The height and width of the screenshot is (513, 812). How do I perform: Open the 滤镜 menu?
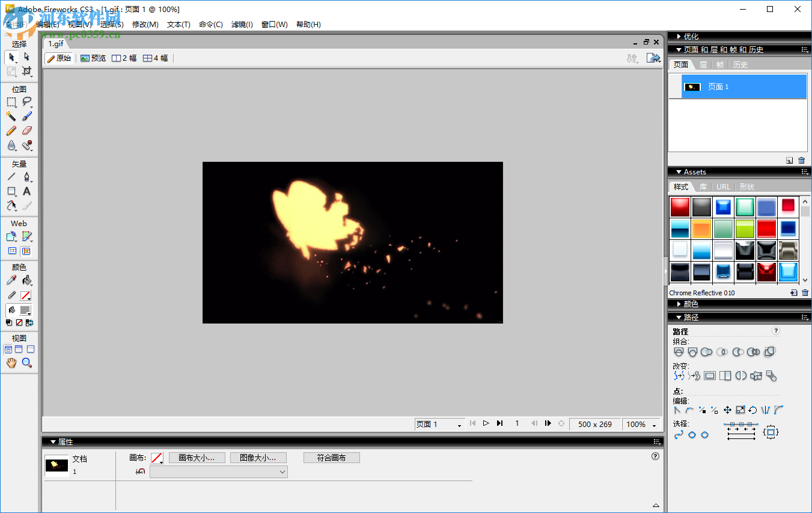242,25
